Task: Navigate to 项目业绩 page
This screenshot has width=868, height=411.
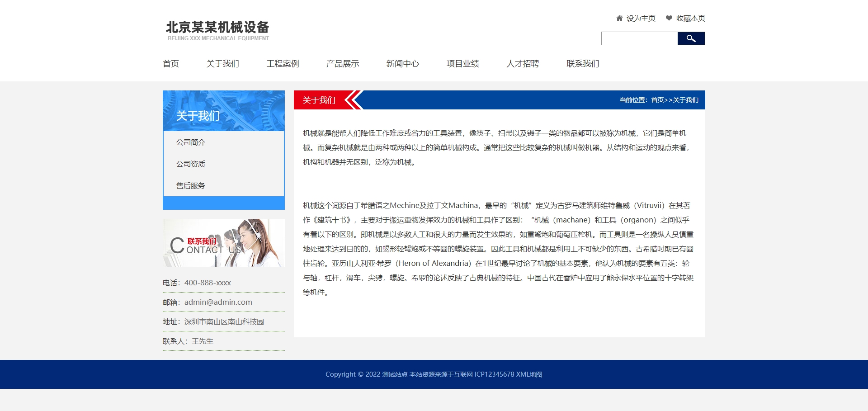Action: (462, 64)
